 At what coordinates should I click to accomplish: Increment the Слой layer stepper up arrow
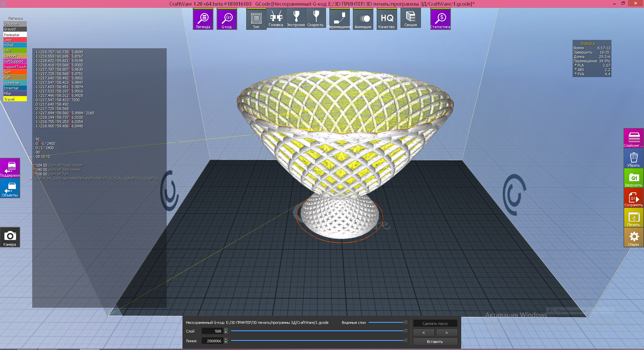point(226,330)
